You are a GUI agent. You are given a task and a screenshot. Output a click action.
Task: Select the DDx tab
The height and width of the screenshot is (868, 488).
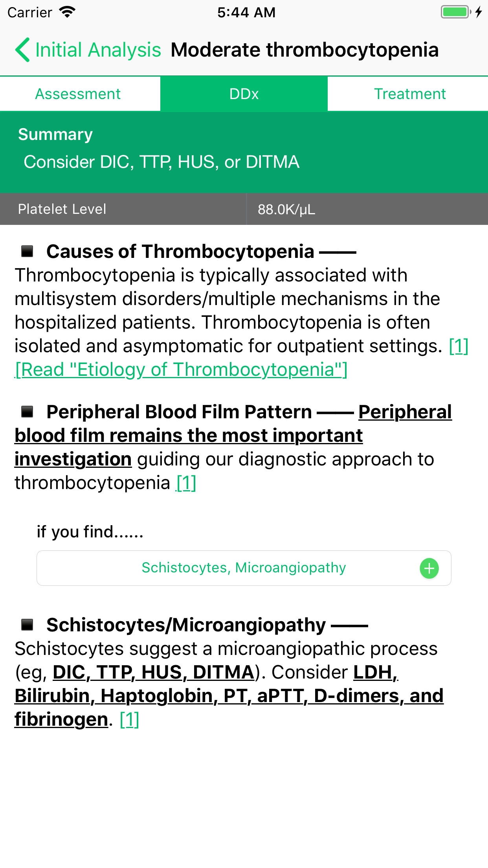(x=244, y=94)
